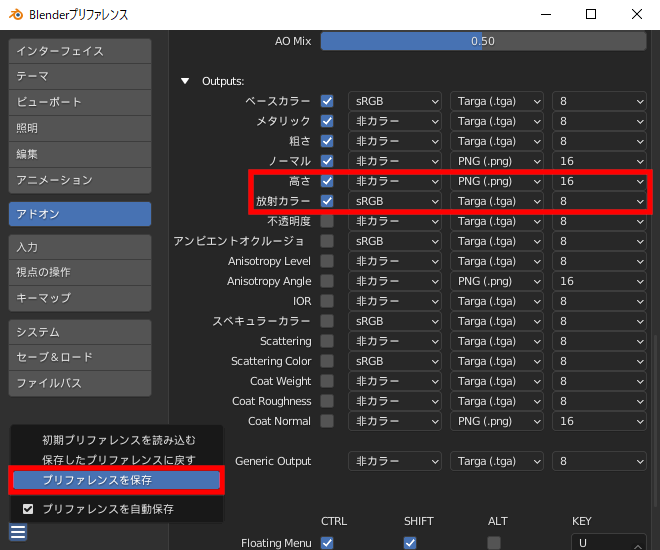Open Scattering Color sRGB dropdown
The height and width of the screenshot is (550, 660).
click(x=395, y=361)
